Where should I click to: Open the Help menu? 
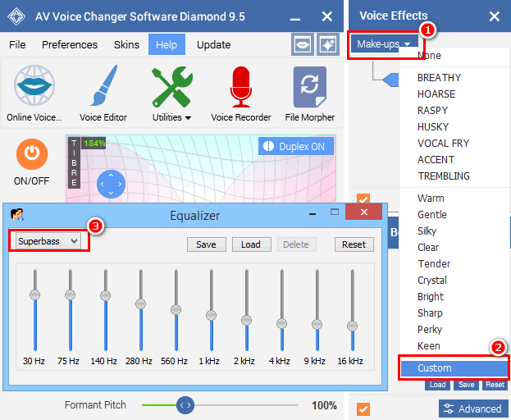[167, 44]
